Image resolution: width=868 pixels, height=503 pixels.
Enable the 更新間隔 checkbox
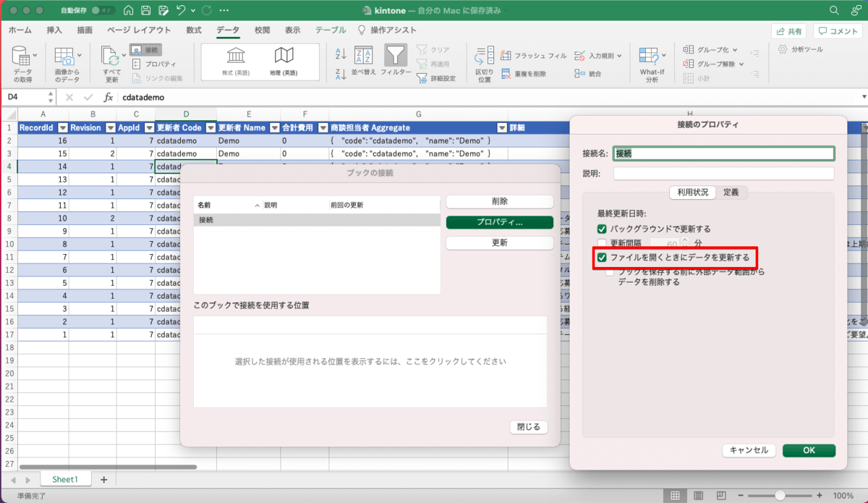[602, 243]
